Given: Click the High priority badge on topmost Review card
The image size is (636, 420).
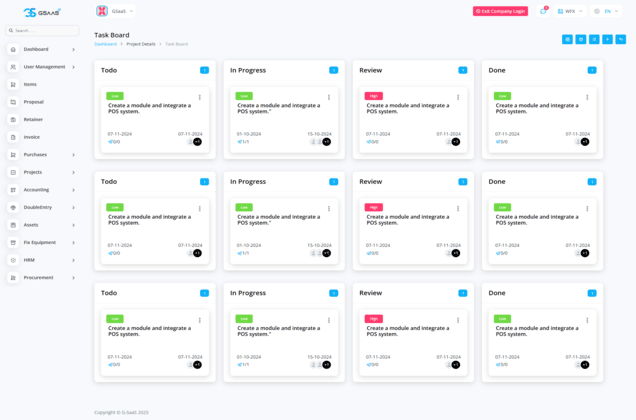Looking at the screenshot, I should tap(374, 96).
